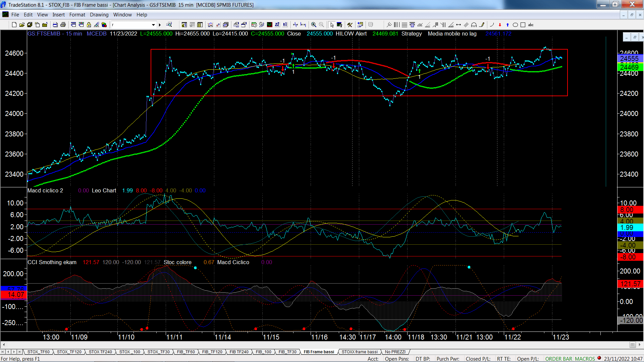The height and width of the screenshot is (362, 644).
Task: Select the arc curve drawing tool
Action: 492,25
